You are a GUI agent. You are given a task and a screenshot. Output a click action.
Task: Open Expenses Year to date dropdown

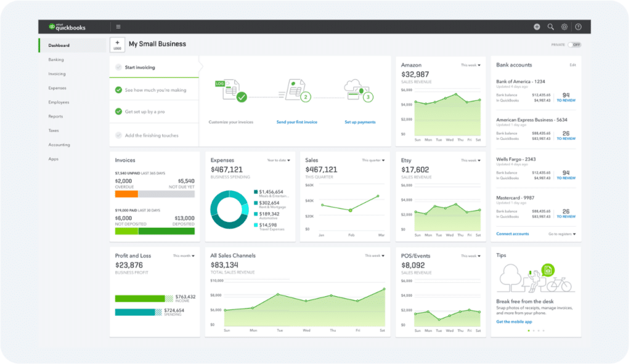click(279, 161)
